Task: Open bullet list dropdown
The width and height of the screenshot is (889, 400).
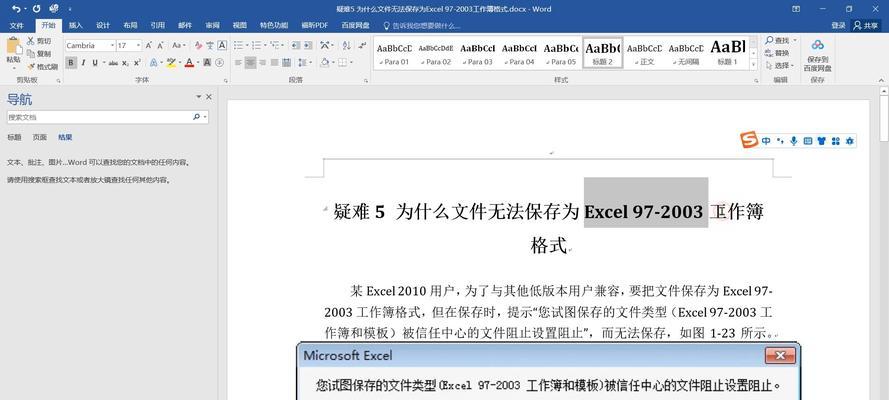Action: point(248,45)
